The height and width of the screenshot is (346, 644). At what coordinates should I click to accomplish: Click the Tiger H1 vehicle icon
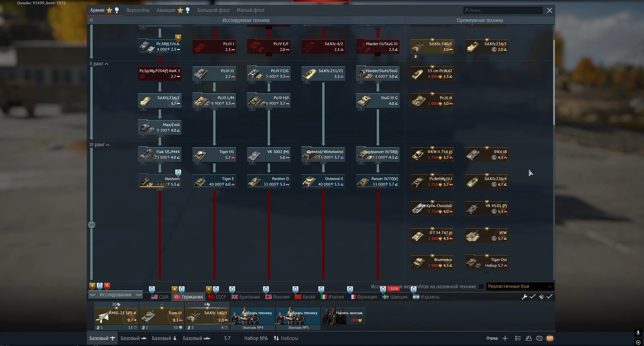click(x=200, y=155)
